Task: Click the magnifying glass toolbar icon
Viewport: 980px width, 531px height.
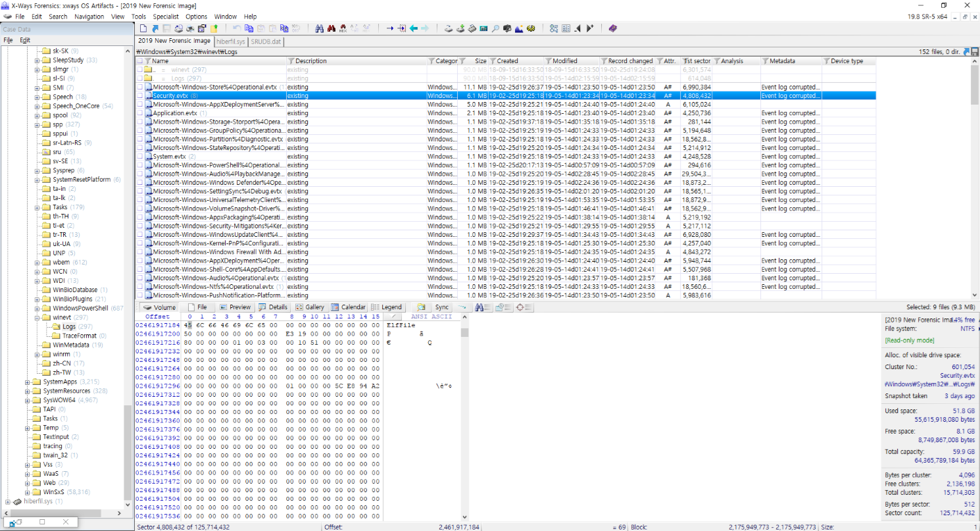Action: click(495, 28)
